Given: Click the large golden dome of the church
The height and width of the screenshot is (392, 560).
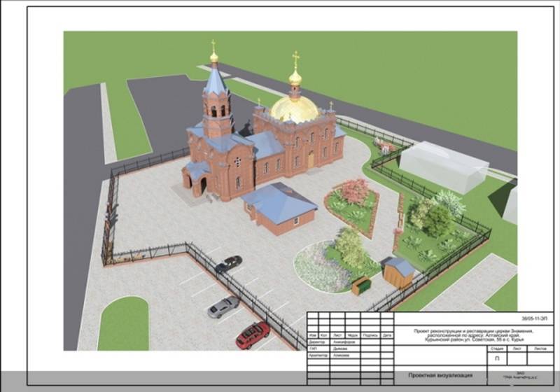Looking at the screenshot, I should pos(294,108).
